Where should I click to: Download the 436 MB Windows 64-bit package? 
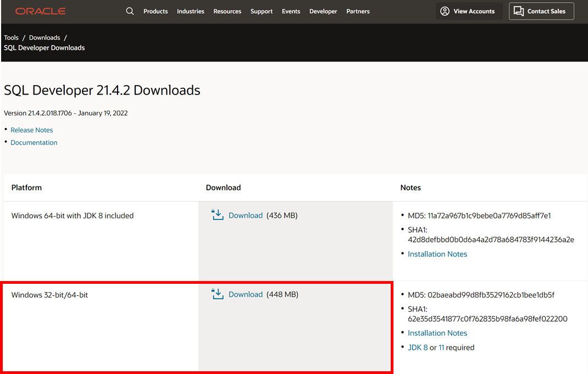coord(246,215)
